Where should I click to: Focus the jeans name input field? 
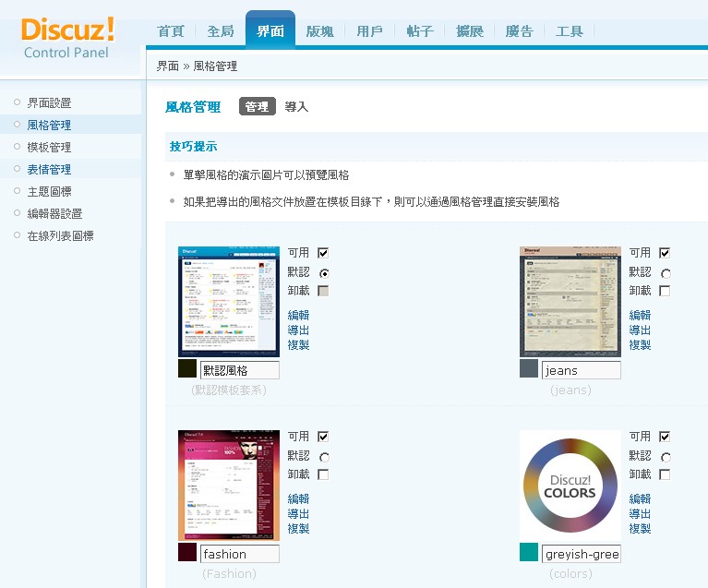point(582,370)
